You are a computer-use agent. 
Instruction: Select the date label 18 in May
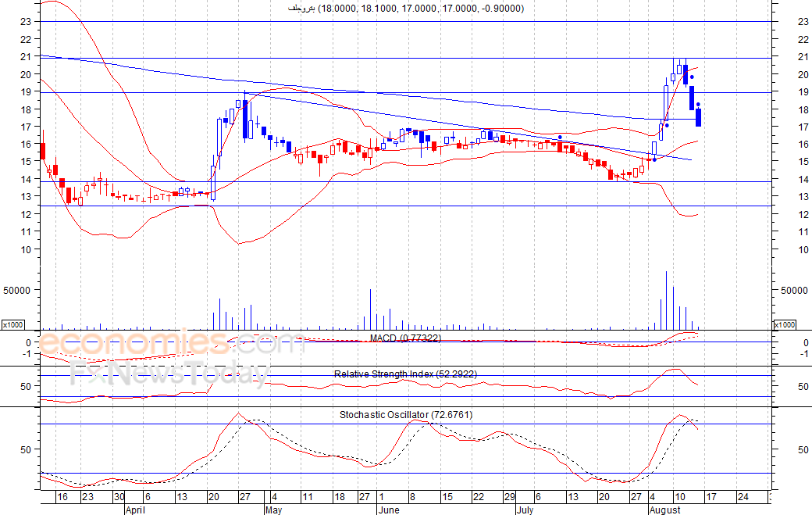[x=339, y=497]
